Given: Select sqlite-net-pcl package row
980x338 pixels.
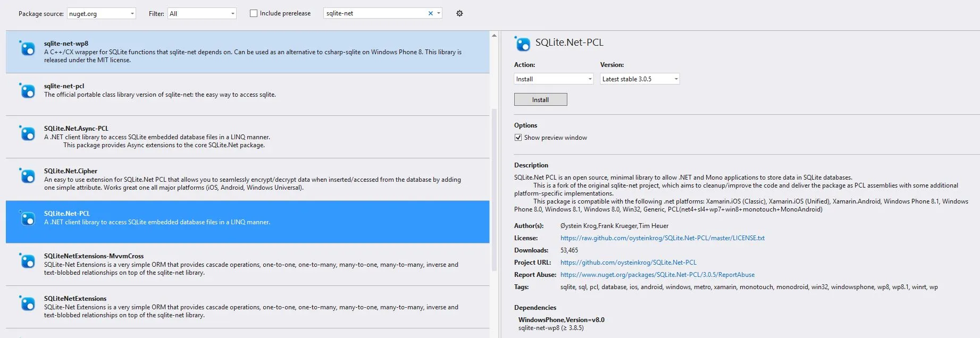Looking at the screenshot, I should pos(248,95).
